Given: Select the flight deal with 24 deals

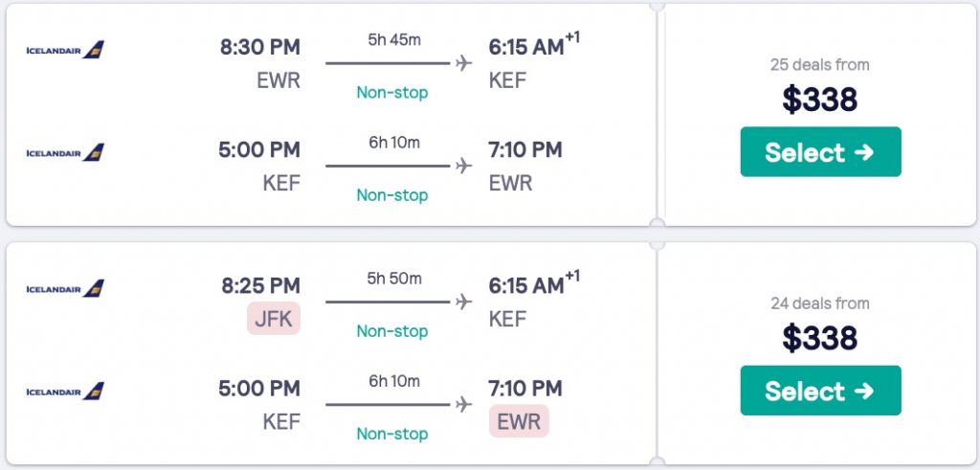Looking at the screenshot, I should (x=820, y=391).
